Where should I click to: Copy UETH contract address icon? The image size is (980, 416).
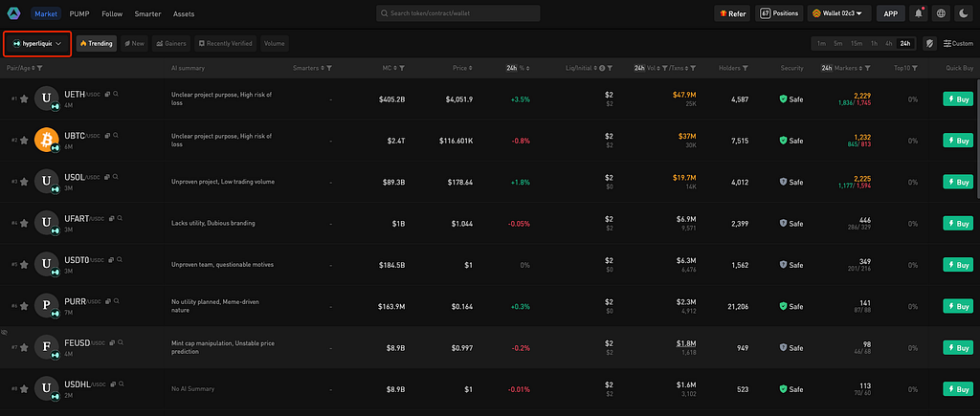[x=107, y=94]
